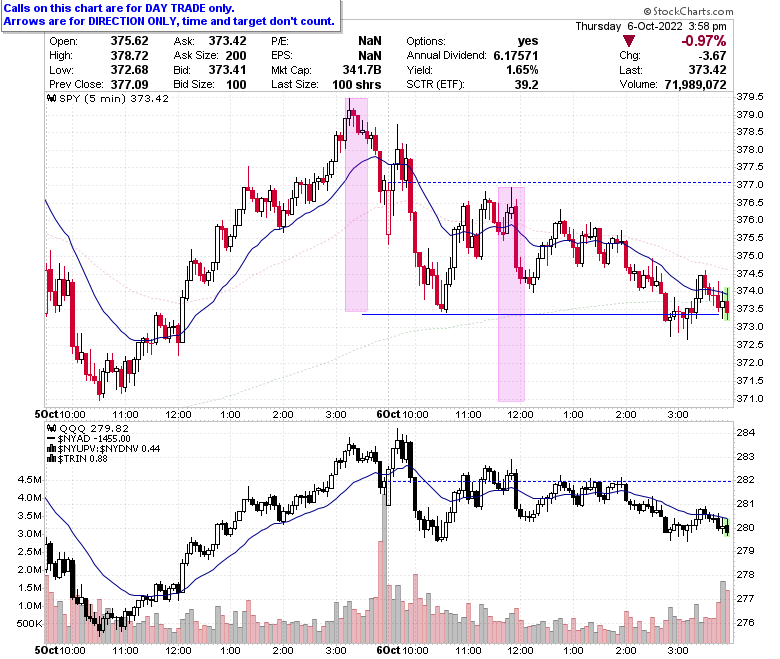Click the $TRIN 0.88 legend text
The height and width of the screenshot is (659, 780).
pos(83,459)
